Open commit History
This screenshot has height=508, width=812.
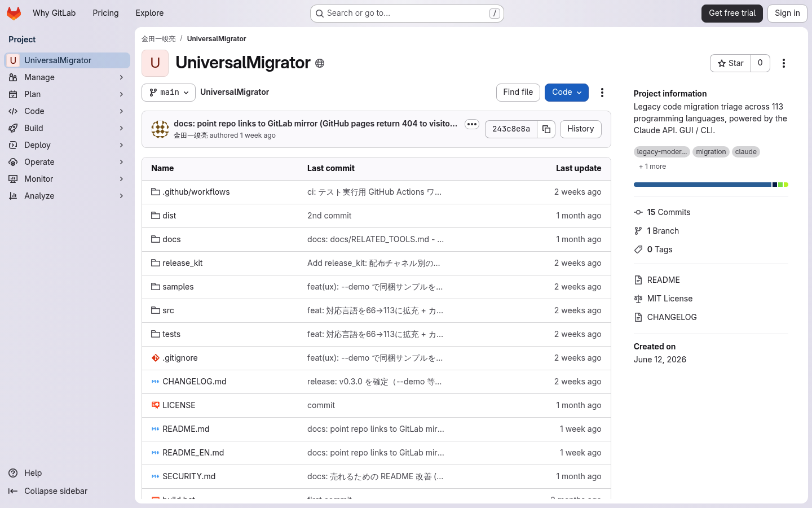[x=581, y=129]
